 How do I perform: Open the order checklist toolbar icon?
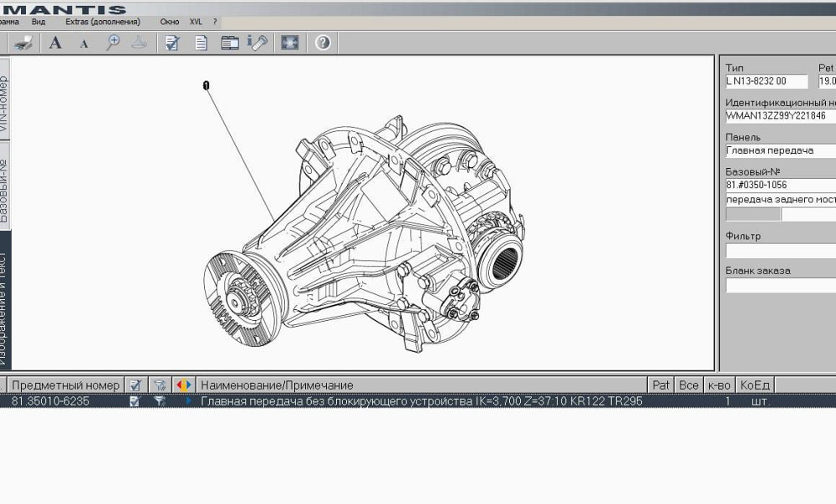pos(172,43)
